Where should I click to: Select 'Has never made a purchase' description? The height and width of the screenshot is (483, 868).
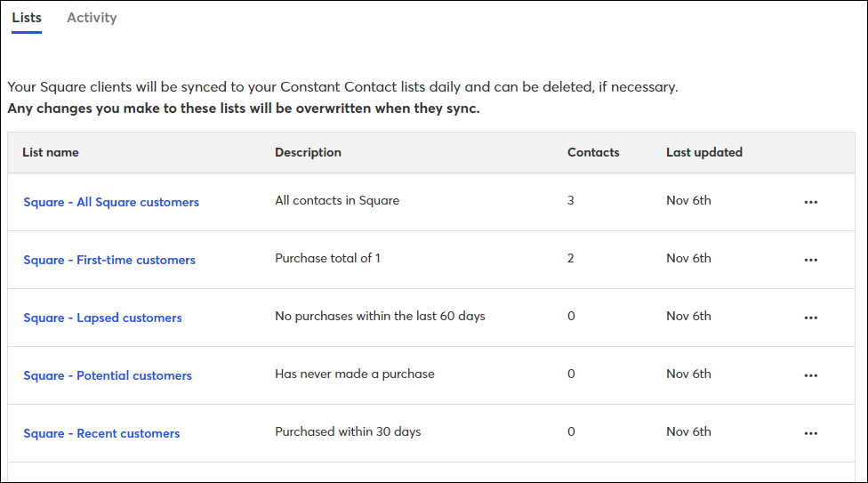tap(355, 374)
